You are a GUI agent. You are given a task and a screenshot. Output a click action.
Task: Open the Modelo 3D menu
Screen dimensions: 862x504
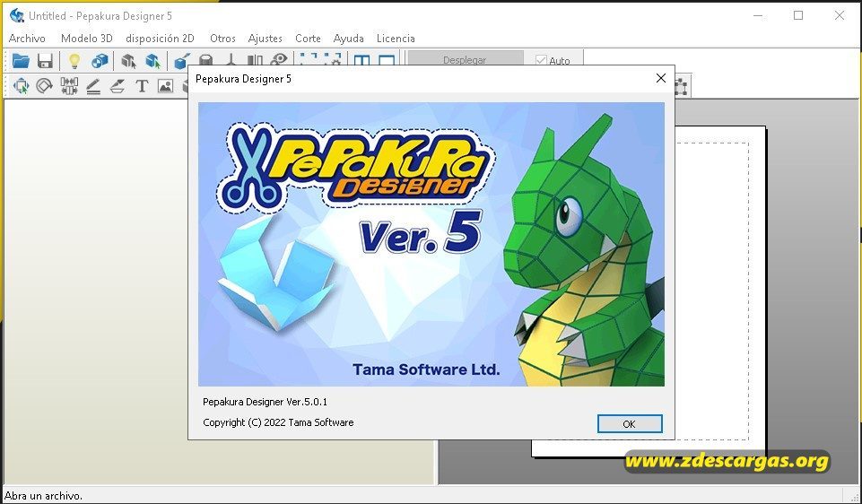tap(86, 39)
